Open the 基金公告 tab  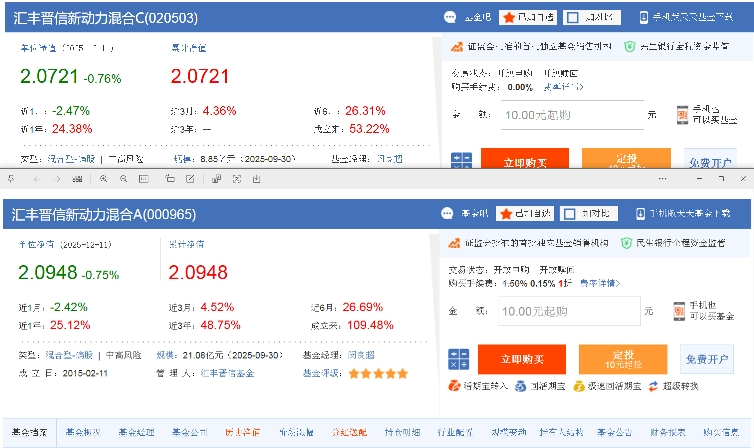tap(615, 432)
